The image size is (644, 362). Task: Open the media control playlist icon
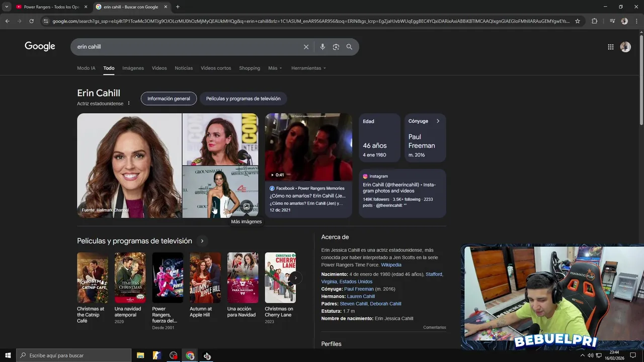[612, 21]
